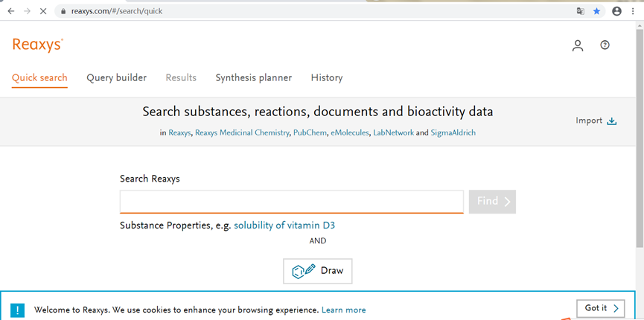Viewport: 644px width, 320px height.
Task: Stop page loading in browser toolbar
Action: coord(42,11)
